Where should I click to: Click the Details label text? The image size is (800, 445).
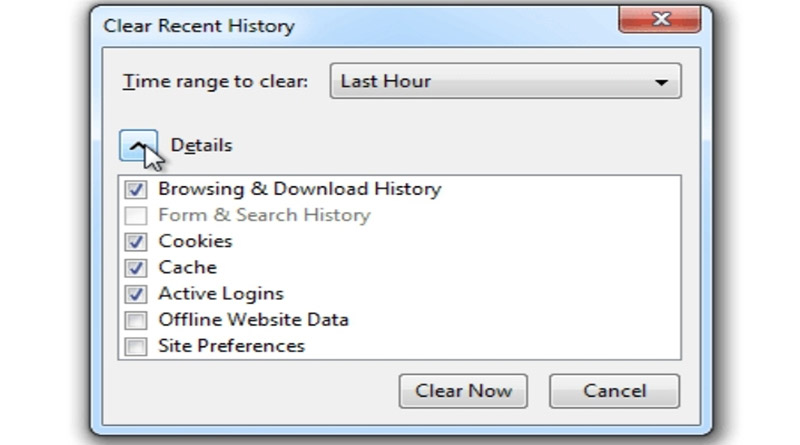[201, 146]
